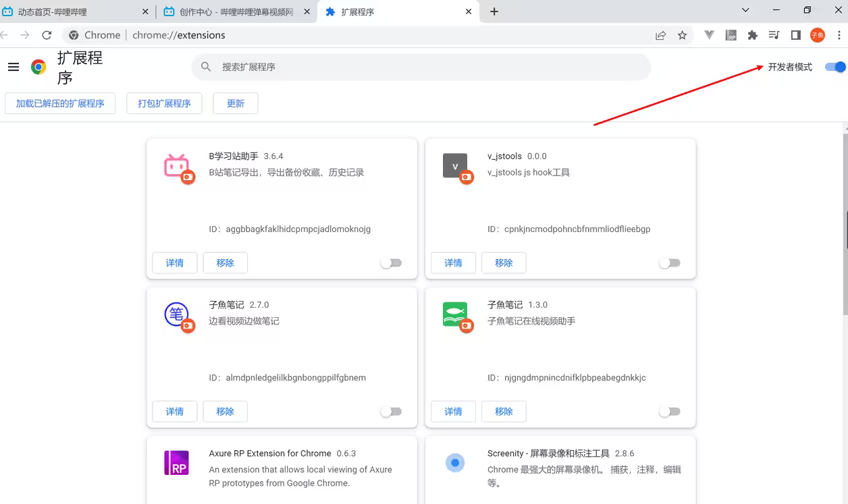Click the "B站笔记导出，导出备份收藏、历史记录" description

pyautogui.click(x=286, y=172)
